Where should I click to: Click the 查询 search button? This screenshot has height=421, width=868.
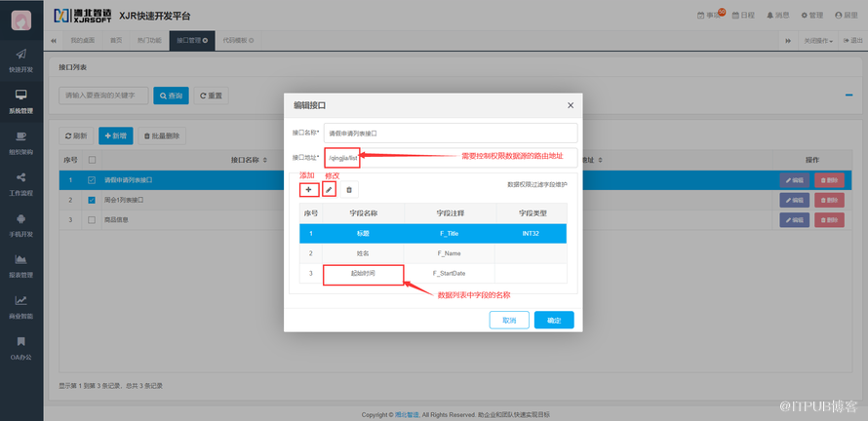171,96
